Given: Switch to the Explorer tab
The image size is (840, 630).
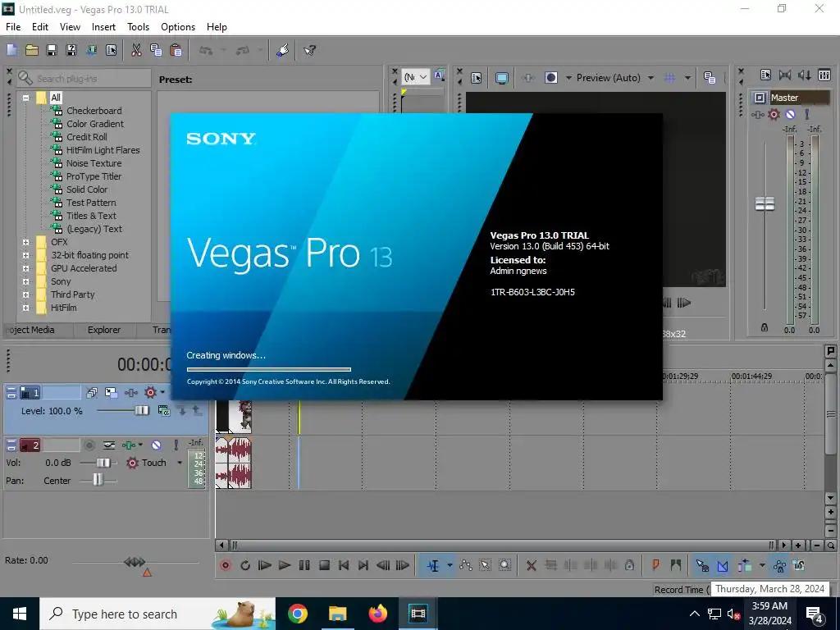Looking at the screenshot, I should [104, 330].
